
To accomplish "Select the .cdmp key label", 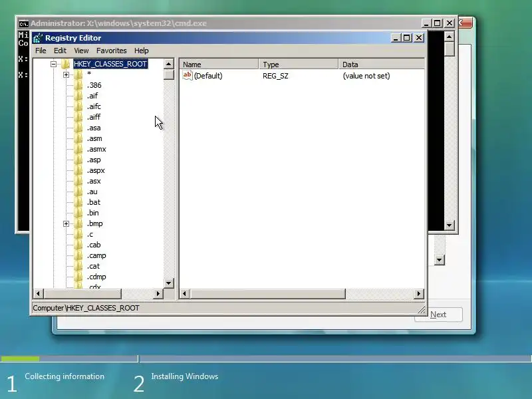I will click(96, 277).
